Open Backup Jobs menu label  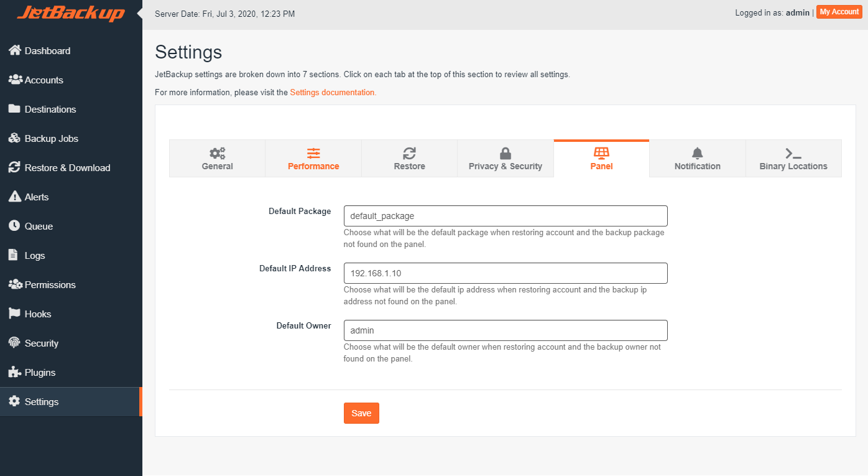point(52,138)
